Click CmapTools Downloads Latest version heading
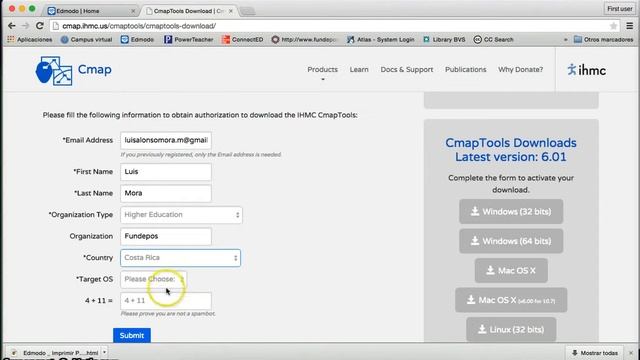This screenshot has height=360, width=640. [x=511, y=150]
